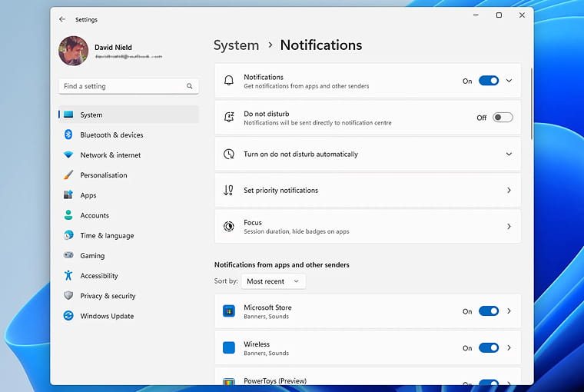Viewport: 584px width, 392px height.
Task: Click the Bluetooth & devices icon in sidebar
Action: pyautogui.click(x=68, y=135)
